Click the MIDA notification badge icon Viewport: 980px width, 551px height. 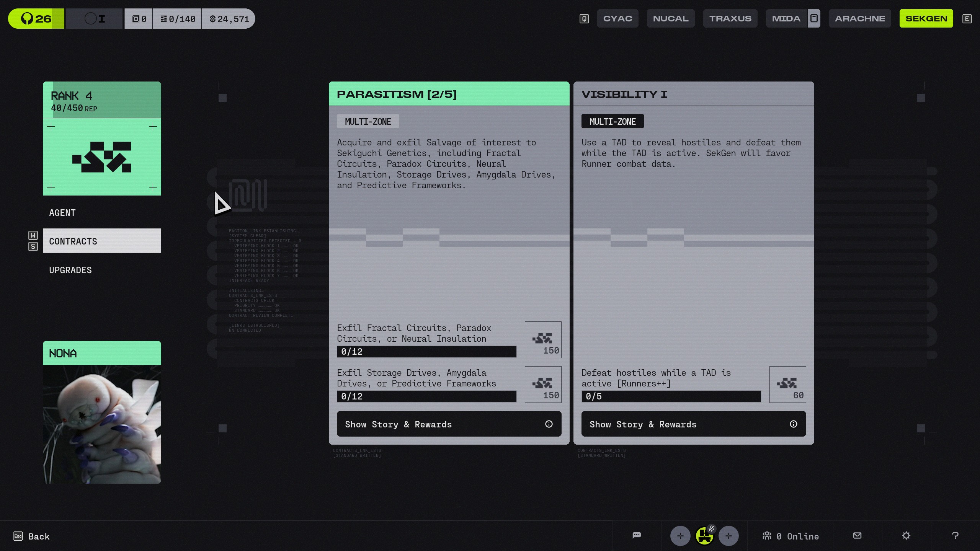(x=814, y=18)
